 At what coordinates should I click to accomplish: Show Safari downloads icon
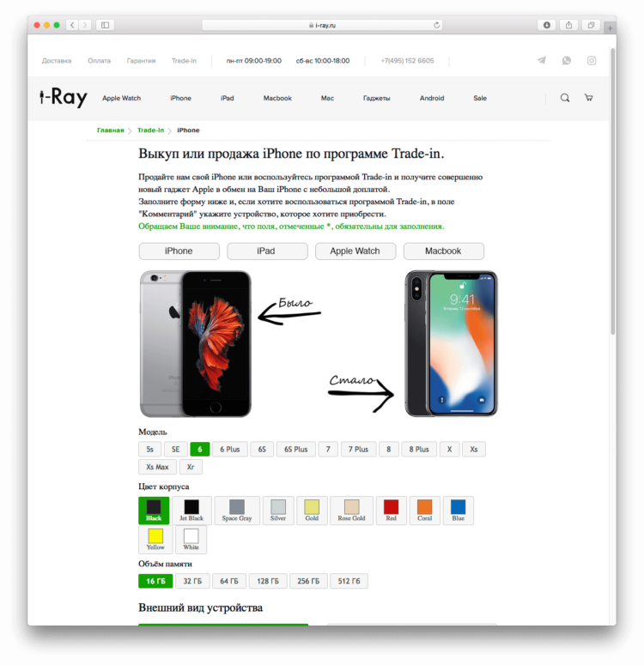[546, 25]
